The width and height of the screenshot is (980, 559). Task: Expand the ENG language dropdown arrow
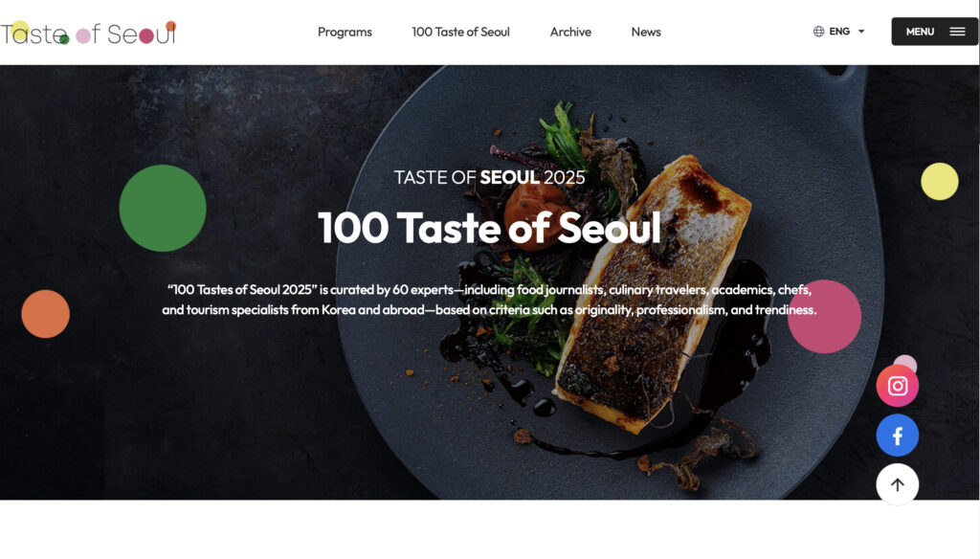(x=860, y=32)
